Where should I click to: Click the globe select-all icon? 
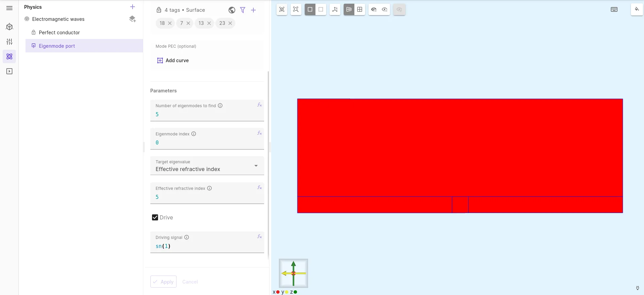coord(232,10)
